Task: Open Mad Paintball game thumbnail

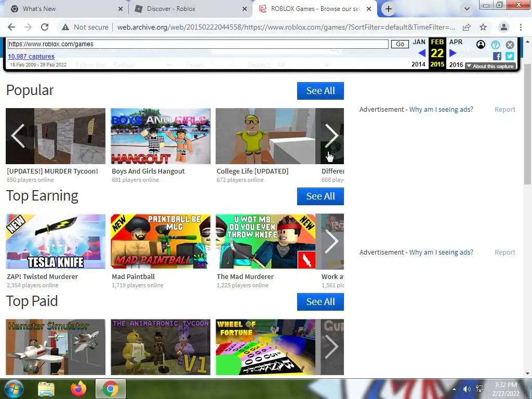Action: point(161,241)
